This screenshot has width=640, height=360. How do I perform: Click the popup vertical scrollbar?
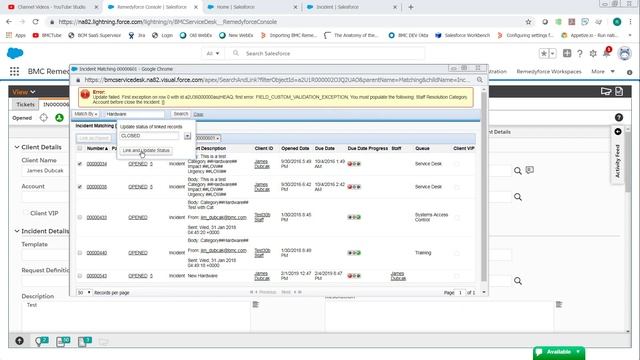click(484, 186)
